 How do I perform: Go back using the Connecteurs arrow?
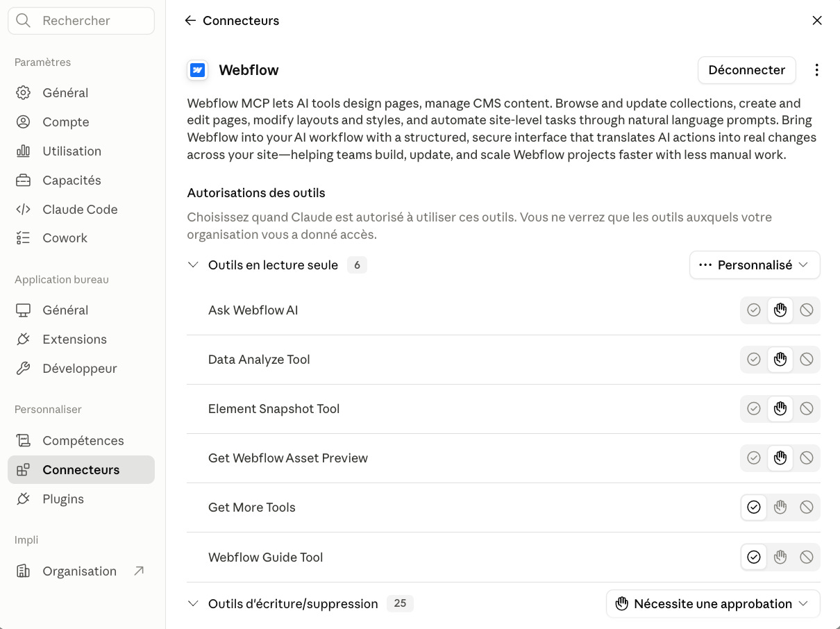coord(190,21)
